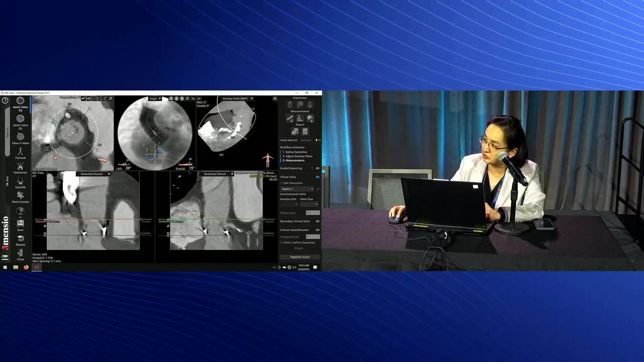Select the Aortic Valve ED workflow
Screen dimensions: 644x362
pos(21,122)
